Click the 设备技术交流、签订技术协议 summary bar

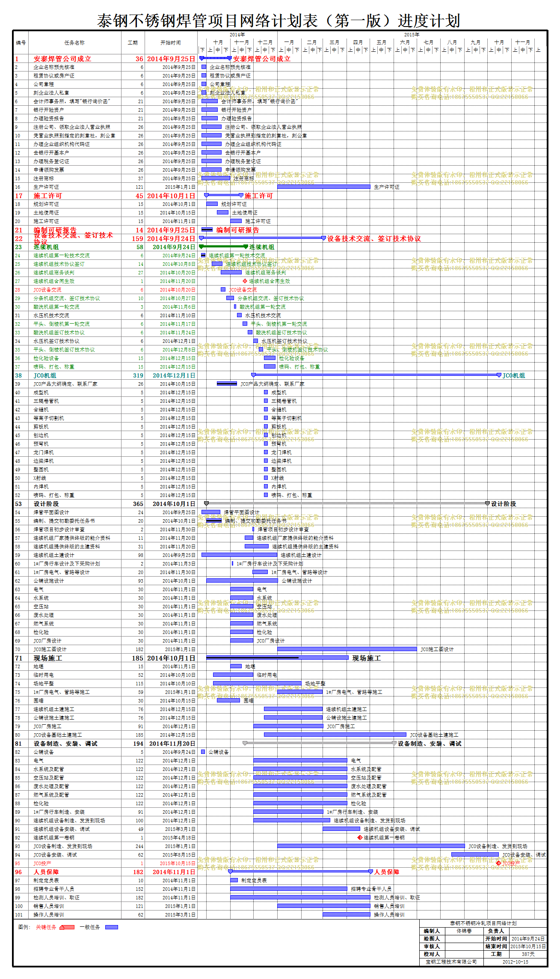263,238
